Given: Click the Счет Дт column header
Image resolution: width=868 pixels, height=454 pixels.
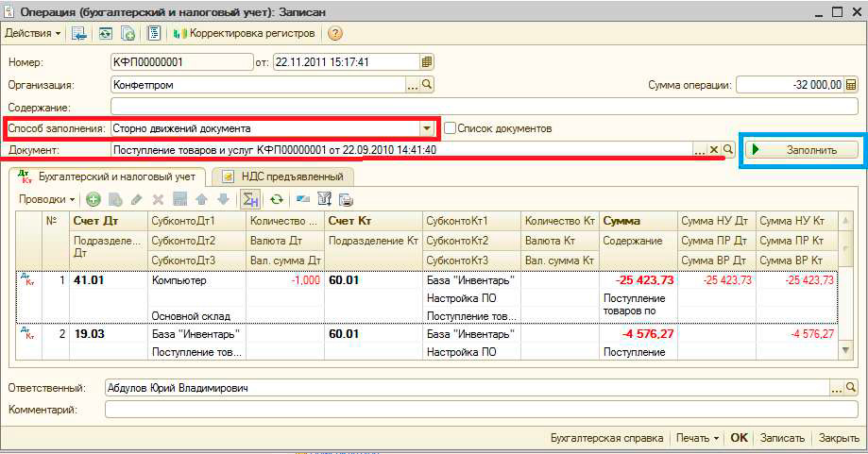Looking at the screenshot, I should [x=109, y=221].
